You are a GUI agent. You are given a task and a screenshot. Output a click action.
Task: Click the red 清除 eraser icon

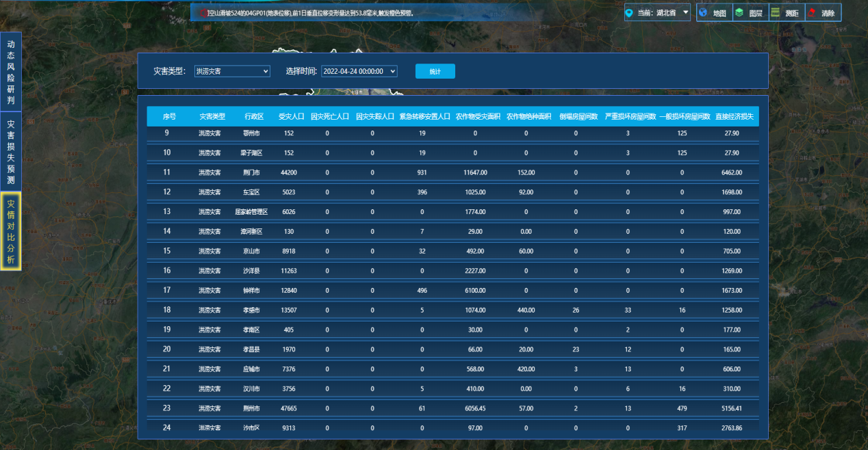[812, 13]
